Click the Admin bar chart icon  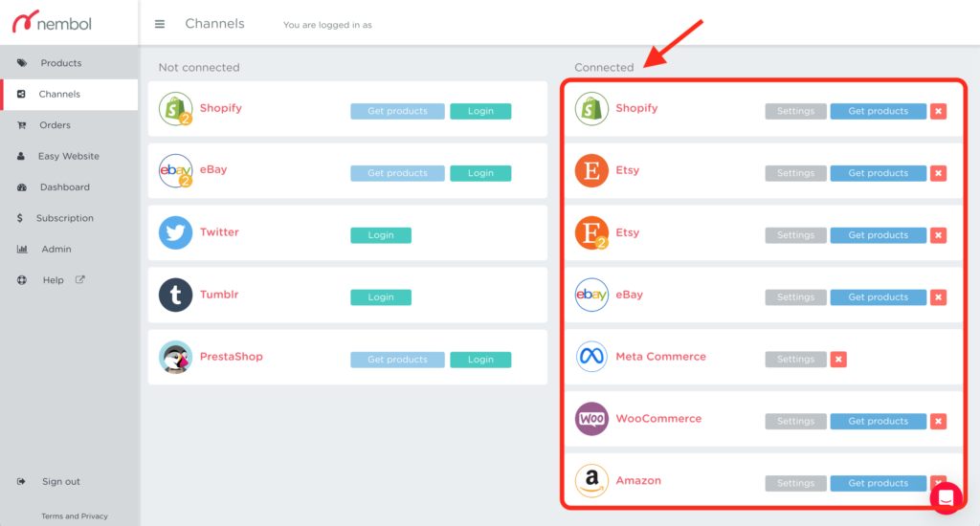22,249
